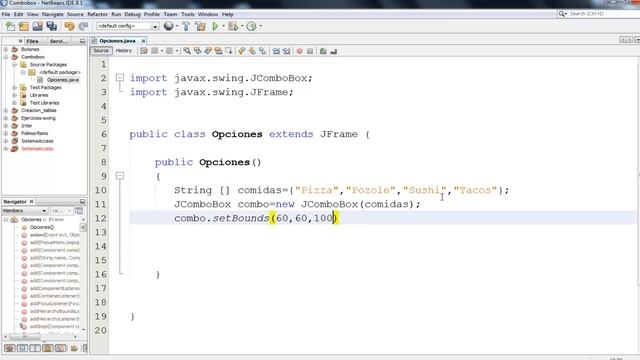The image size is (640, 360).
Task: Click the Open Project toolbar icon
Action: [38, 27]
